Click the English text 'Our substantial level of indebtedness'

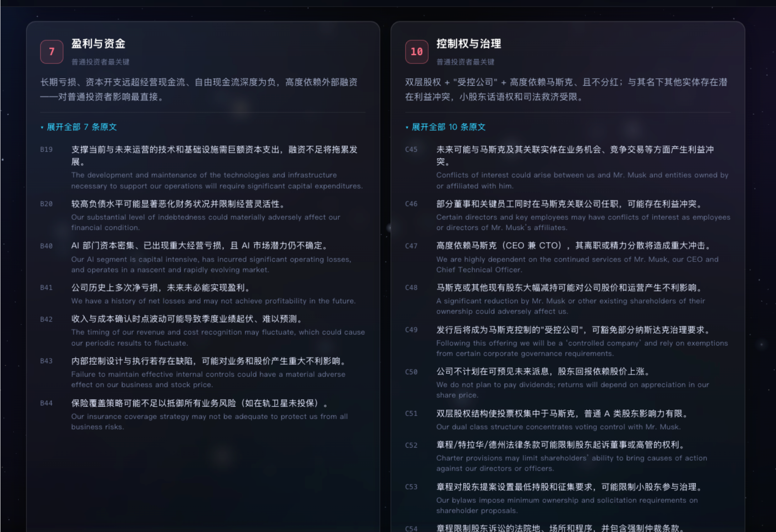click(x=206, y=222)
